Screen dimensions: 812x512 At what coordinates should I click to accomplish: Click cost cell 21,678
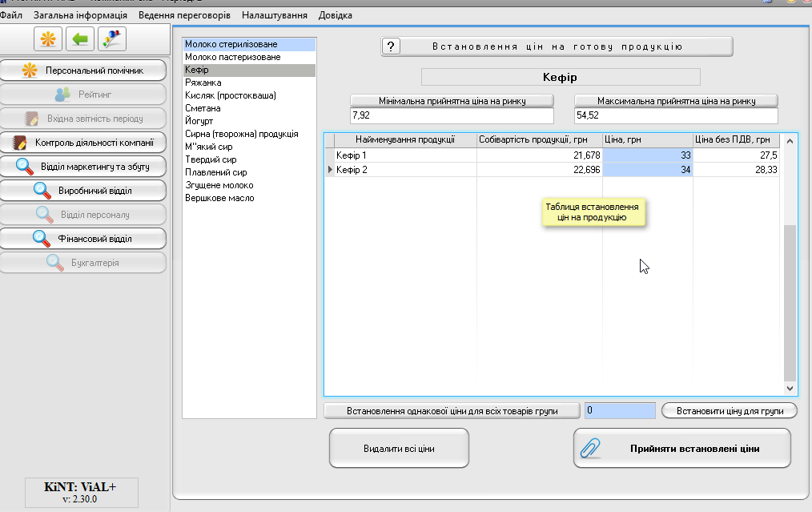[x=539, y=155]
